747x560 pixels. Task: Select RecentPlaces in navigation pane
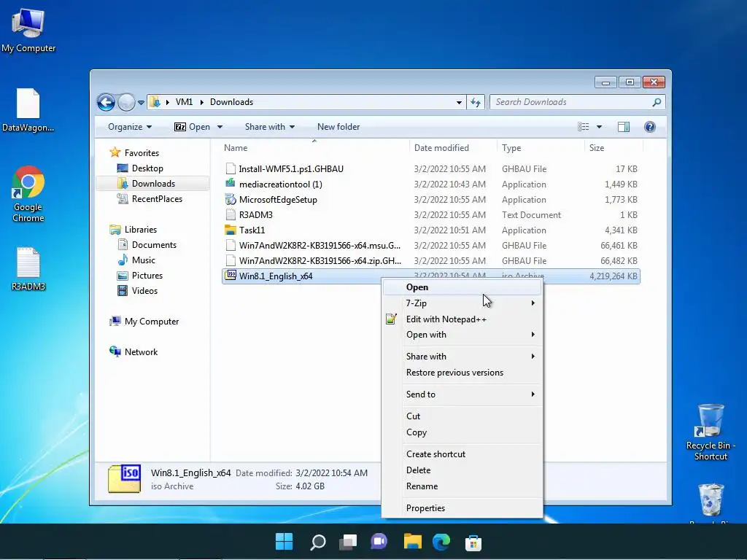pyautogui.click(x=157, y=198)
